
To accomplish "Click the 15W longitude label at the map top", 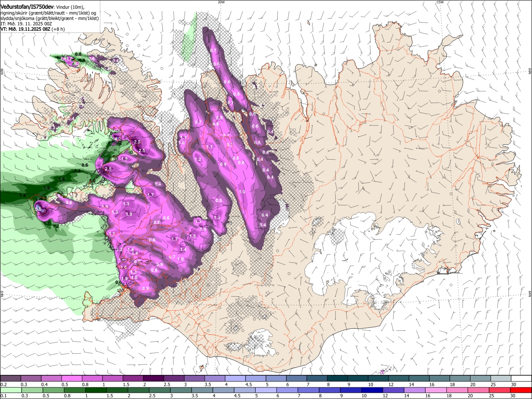I will pos(440,2).
